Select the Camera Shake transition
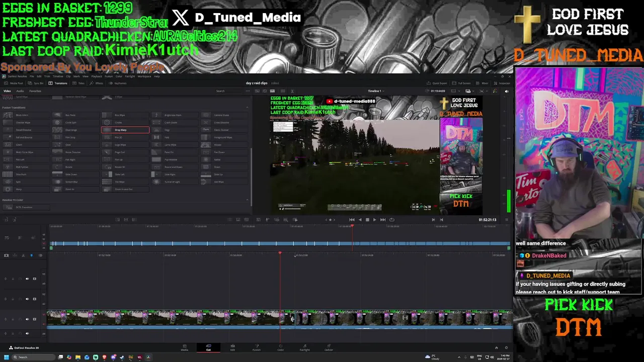 [x=224, y=115]
